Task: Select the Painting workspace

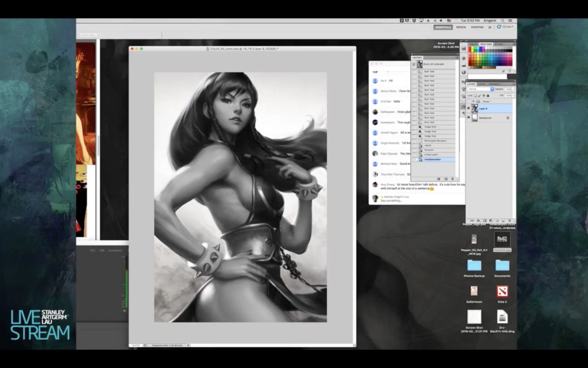Action: (477, 27)
